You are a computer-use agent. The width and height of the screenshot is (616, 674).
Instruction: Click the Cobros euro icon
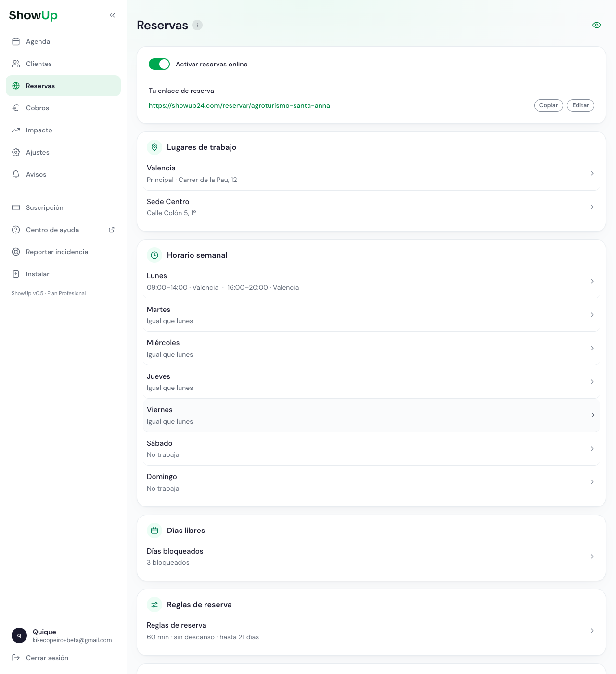point(16,108)
